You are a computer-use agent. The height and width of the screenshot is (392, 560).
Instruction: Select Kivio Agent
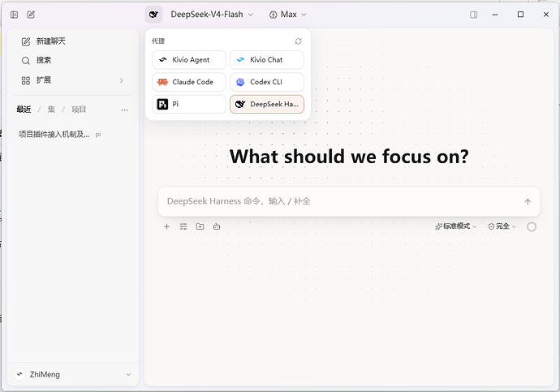click(189, 60)
